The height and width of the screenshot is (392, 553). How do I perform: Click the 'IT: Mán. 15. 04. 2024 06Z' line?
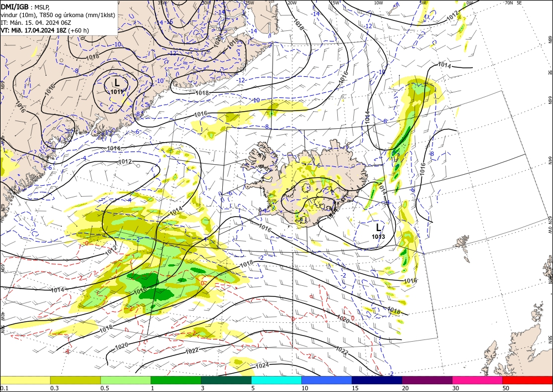(35, 23)
